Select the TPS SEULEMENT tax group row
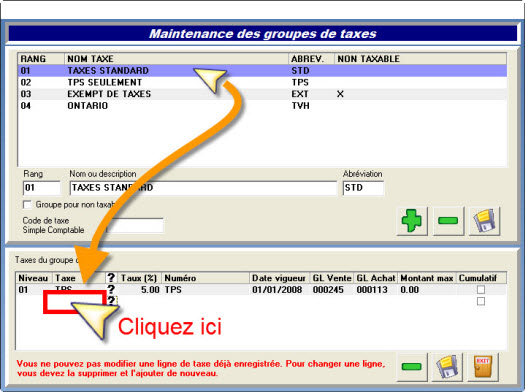The width and height of the screenshot is (525, 392). tap(262, 82)
